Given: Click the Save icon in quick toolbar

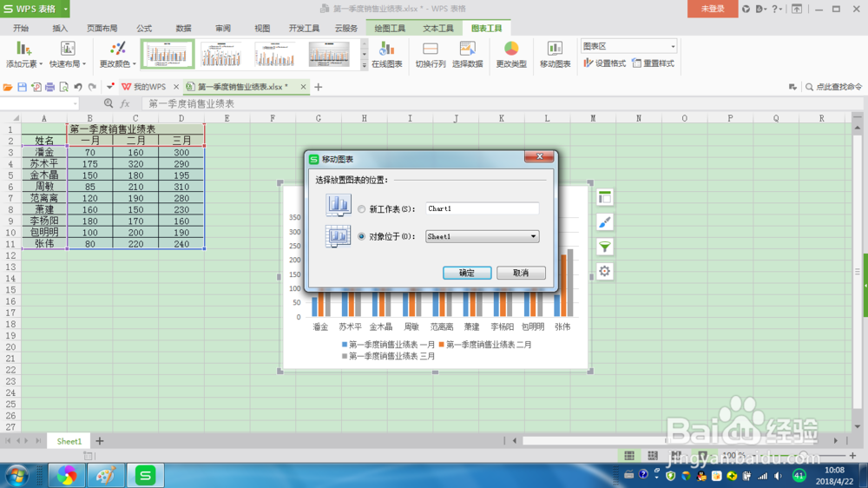Looking at the screenshot, I should pyautogui.click(x=23, y=87).
